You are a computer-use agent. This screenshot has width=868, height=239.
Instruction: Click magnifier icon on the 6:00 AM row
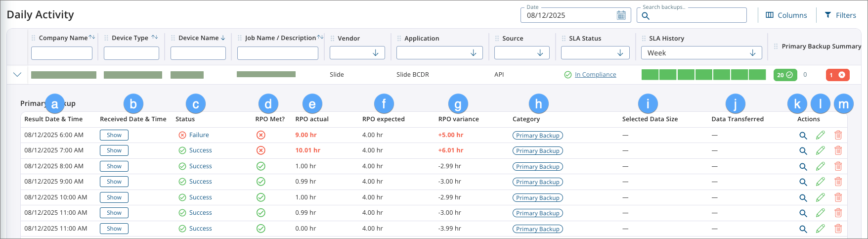[x=803, y=135]
